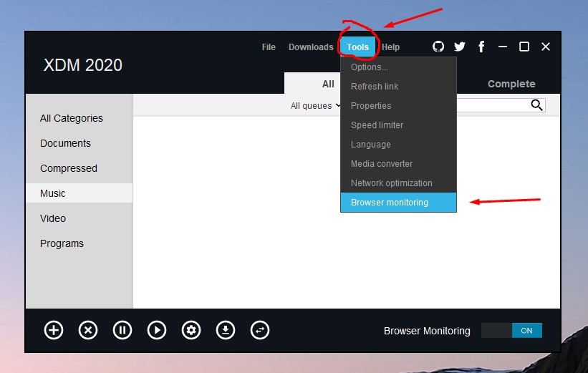Image resolution: width=588 pixels, height=373 pixels.
Task: Toggle Browser Monitoring ON switch
Action: [x=511, y=330]
